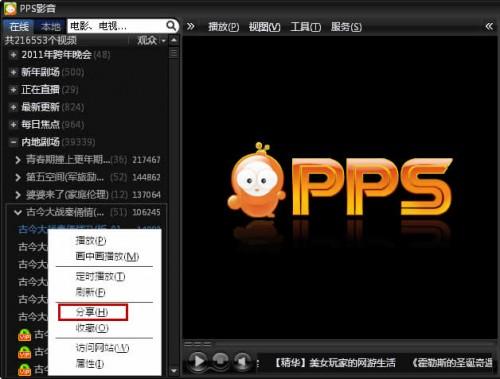Select the 最新更新 row label
Screen dimensions: 500x379
coord(40,107)
